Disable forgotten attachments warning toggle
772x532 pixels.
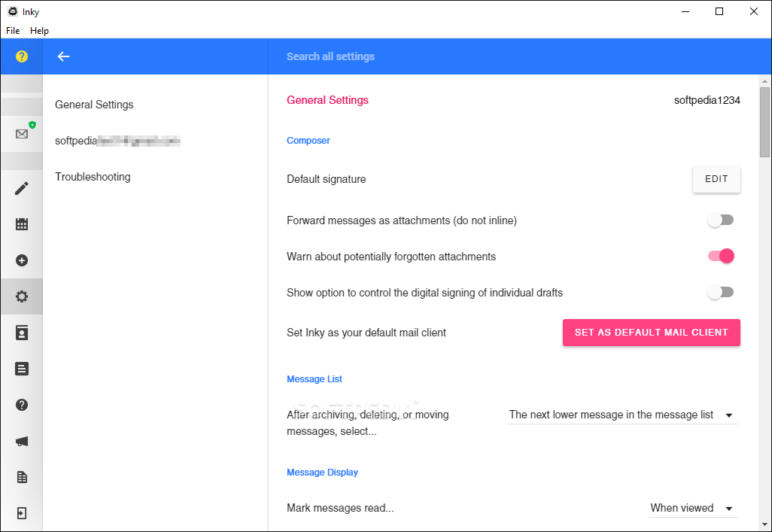721,257
